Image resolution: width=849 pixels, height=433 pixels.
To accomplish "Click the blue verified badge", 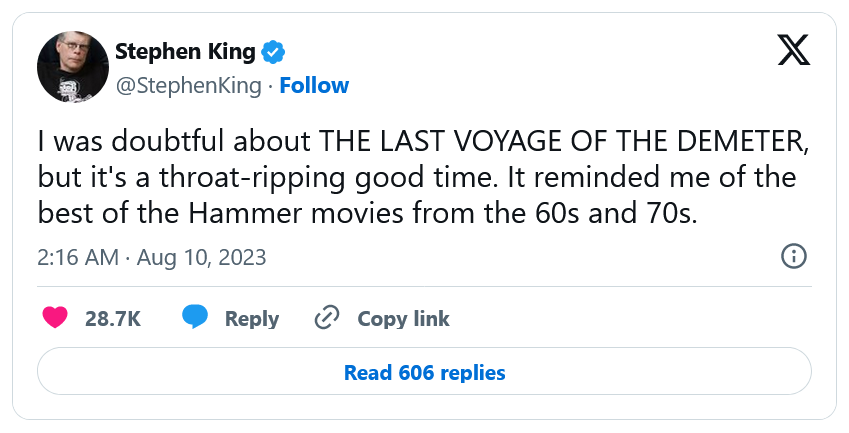I will tap(274, 51).
